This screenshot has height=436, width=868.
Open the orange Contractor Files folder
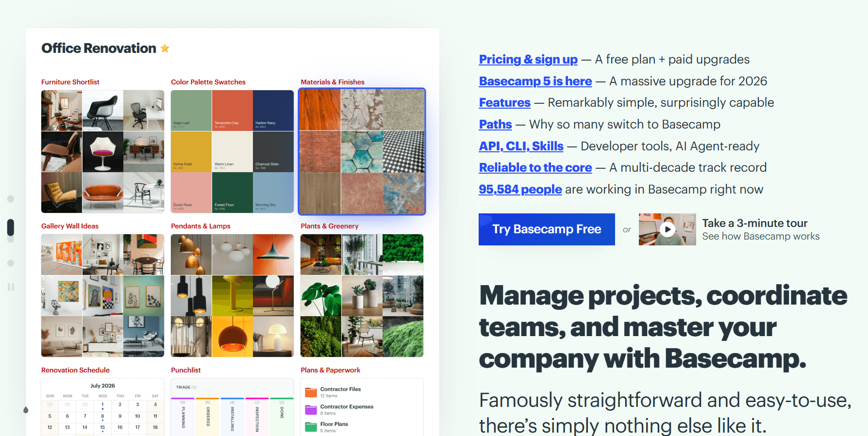311,392
